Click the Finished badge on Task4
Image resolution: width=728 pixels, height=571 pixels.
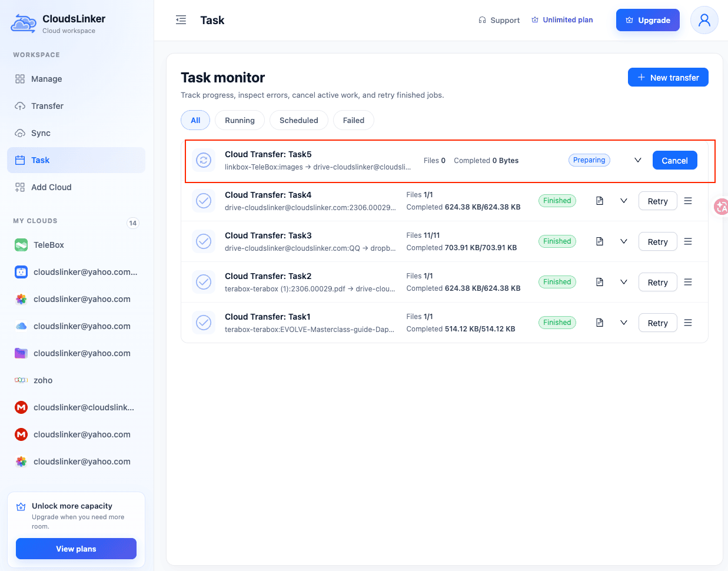(x=557, y=201)
